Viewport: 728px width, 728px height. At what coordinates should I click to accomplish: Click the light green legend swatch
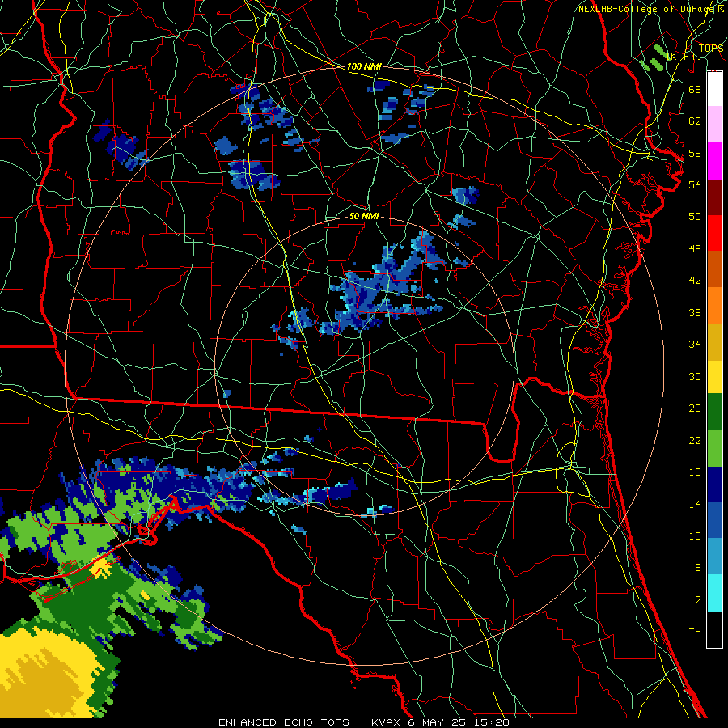click(714, 448)
